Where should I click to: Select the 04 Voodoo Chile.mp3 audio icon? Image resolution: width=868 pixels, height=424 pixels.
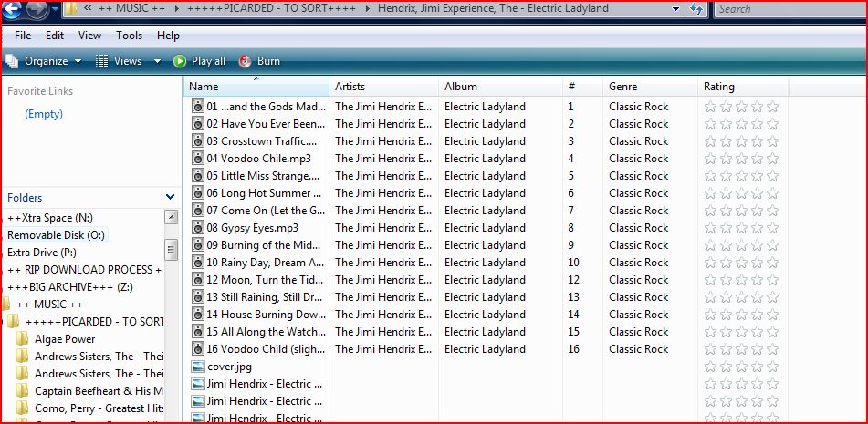coord(198,159)
